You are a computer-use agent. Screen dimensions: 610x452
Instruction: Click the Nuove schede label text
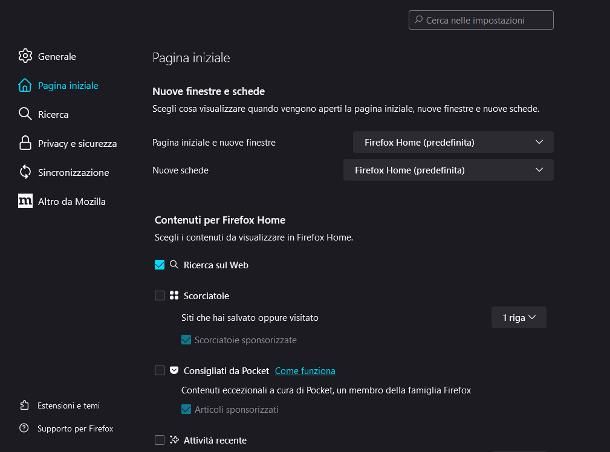(x=181, y=170)
